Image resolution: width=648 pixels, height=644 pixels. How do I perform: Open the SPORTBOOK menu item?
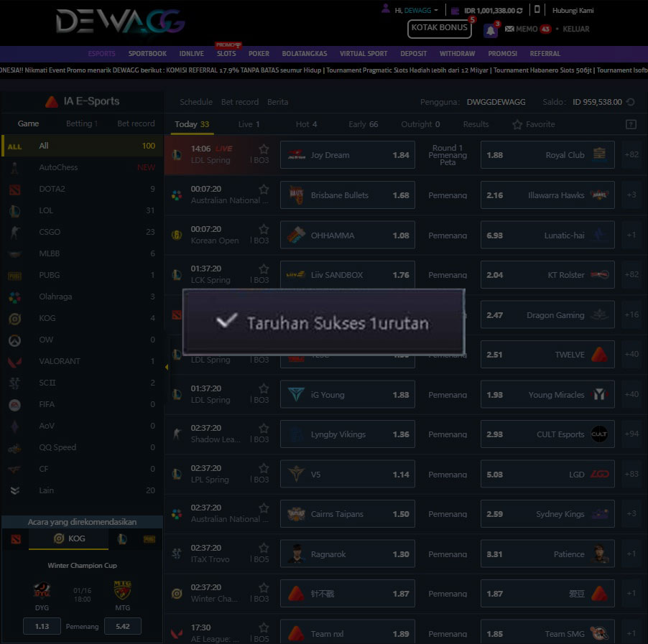click(x=147, y=54)
